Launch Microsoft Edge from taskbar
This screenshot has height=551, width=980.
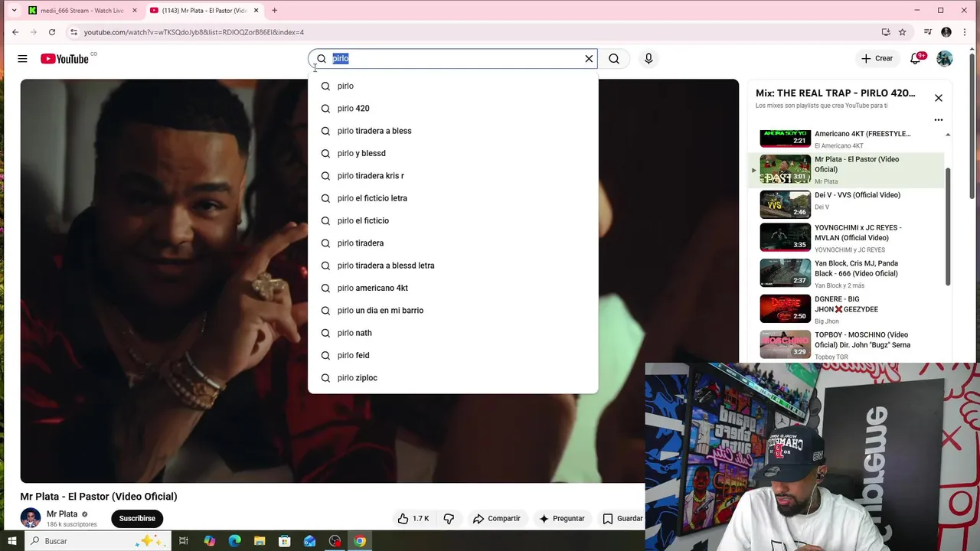234,541
